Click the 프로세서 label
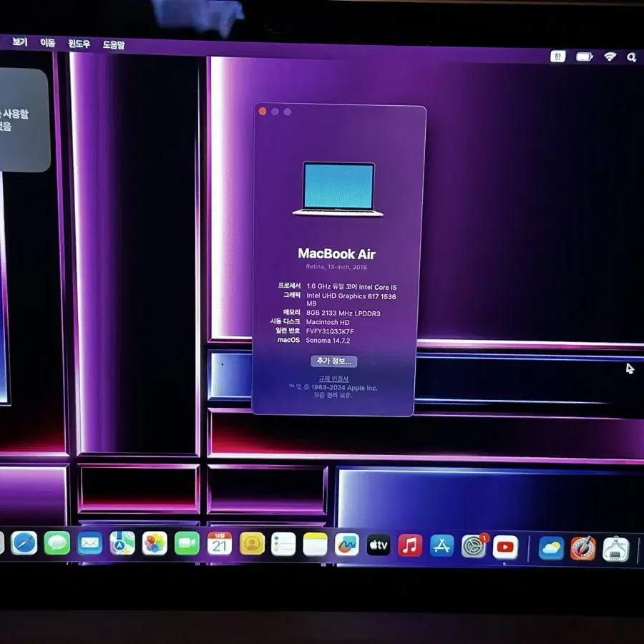The image size is (644, 644). point(289,285)
